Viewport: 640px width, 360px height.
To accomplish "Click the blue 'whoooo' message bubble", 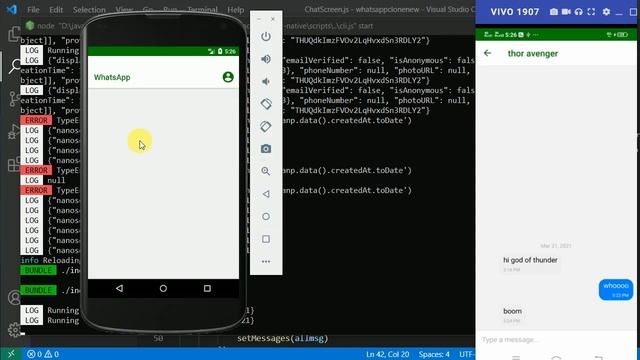I will (x=616, y=289).
